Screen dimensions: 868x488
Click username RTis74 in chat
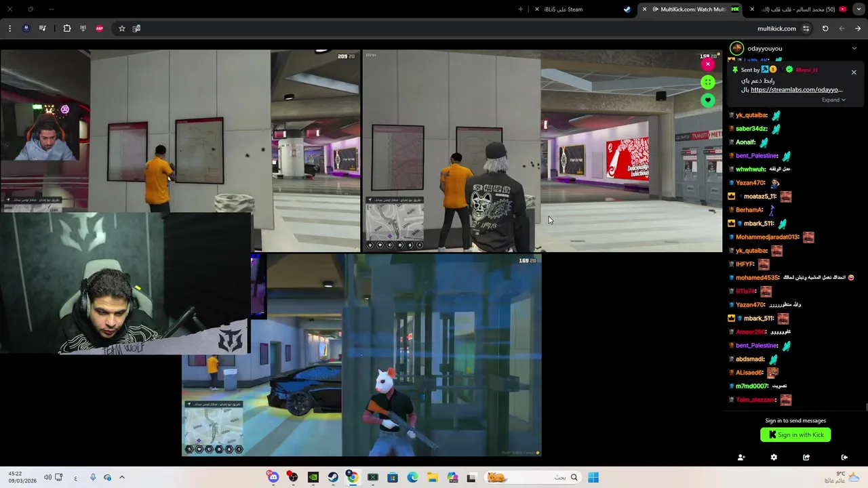coord(746,291)
